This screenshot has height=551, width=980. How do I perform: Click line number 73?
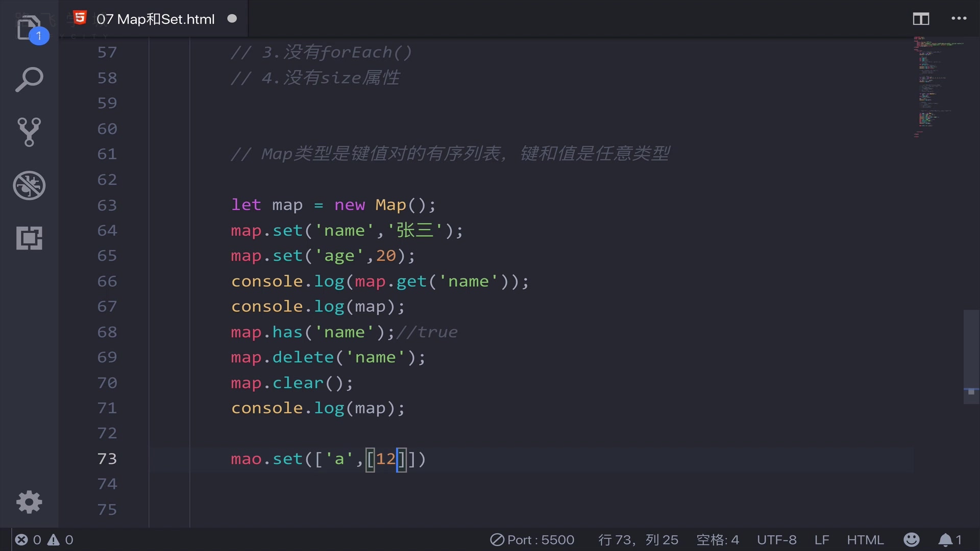click(107, 459)
